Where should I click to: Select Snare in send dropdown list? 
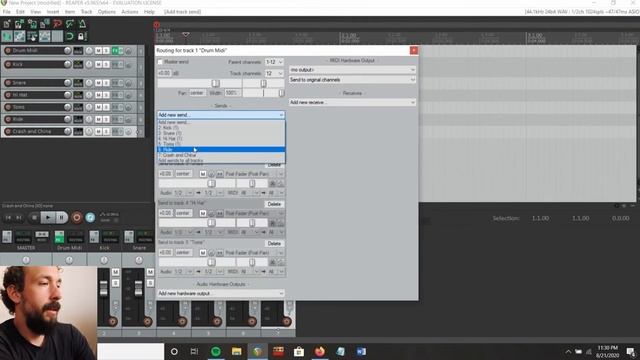pos(221,133)
